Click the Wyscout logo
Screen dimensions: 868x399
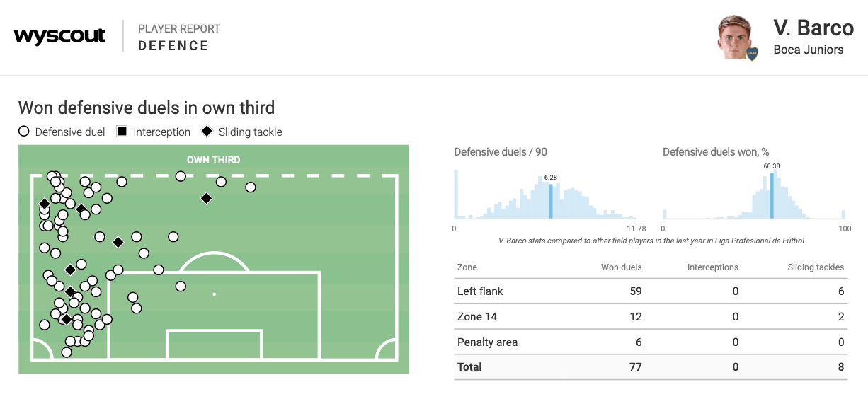[59, 36]
